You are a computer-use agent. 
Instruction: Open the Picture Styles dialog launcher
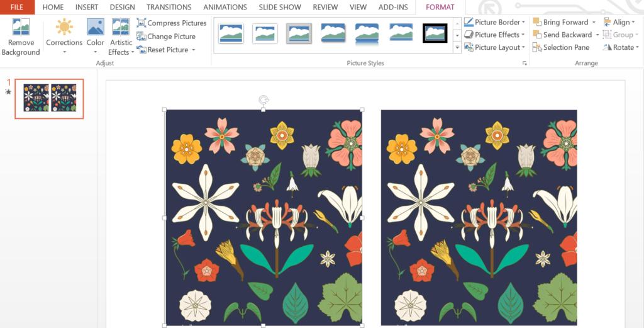tap(525, 64)
